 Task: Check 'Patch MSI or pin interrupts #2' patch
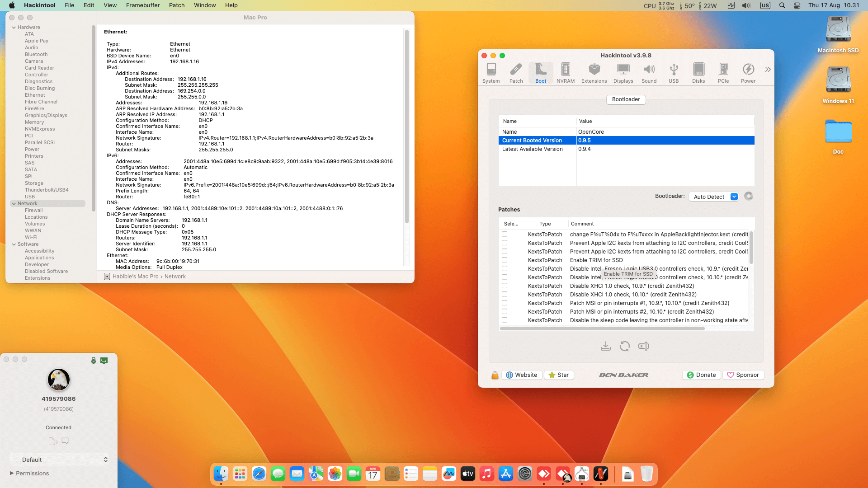coord(505,312)
